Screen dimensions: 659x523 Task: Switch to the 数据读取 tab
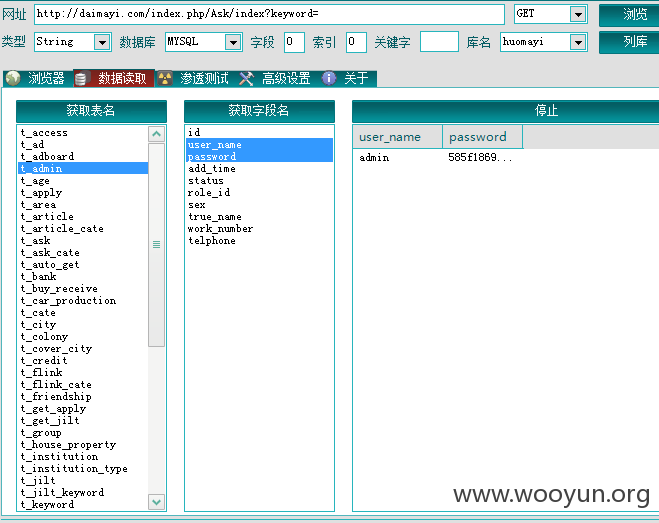pos(114,78)
